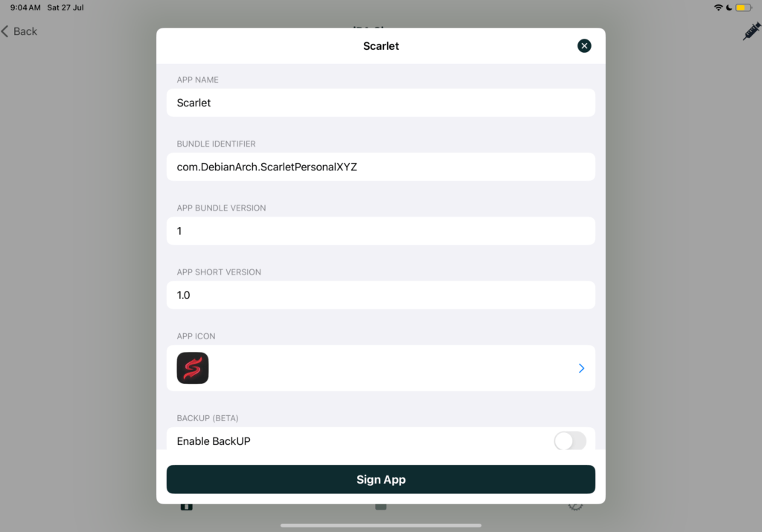The image size is (762, 532).
Task: Tap the clock time in status bar
Action: [x=25, y=7]
